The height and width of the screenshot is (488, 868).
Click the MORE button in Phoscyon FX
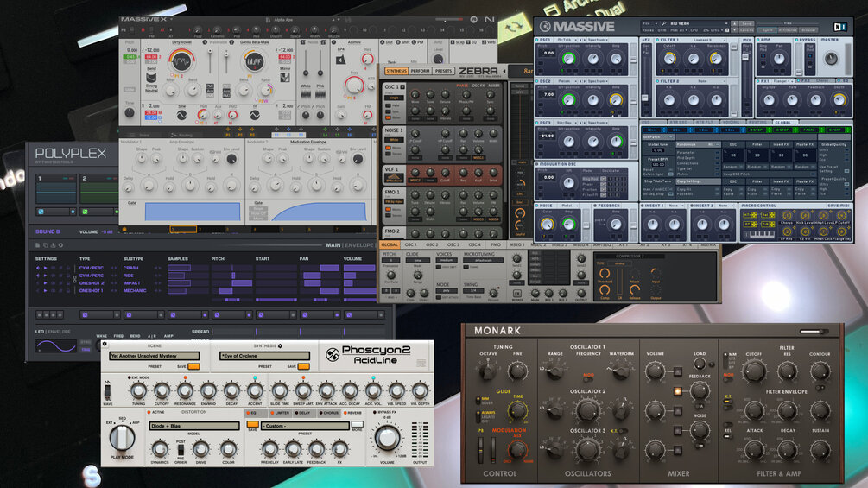pos(357,424)
